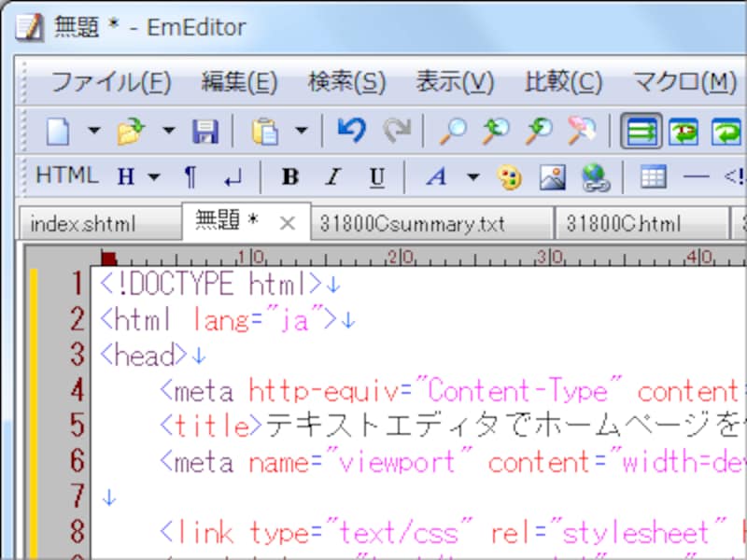Click the <!DOCTYPE html> text
747x560 pixels.
[211, 284]
